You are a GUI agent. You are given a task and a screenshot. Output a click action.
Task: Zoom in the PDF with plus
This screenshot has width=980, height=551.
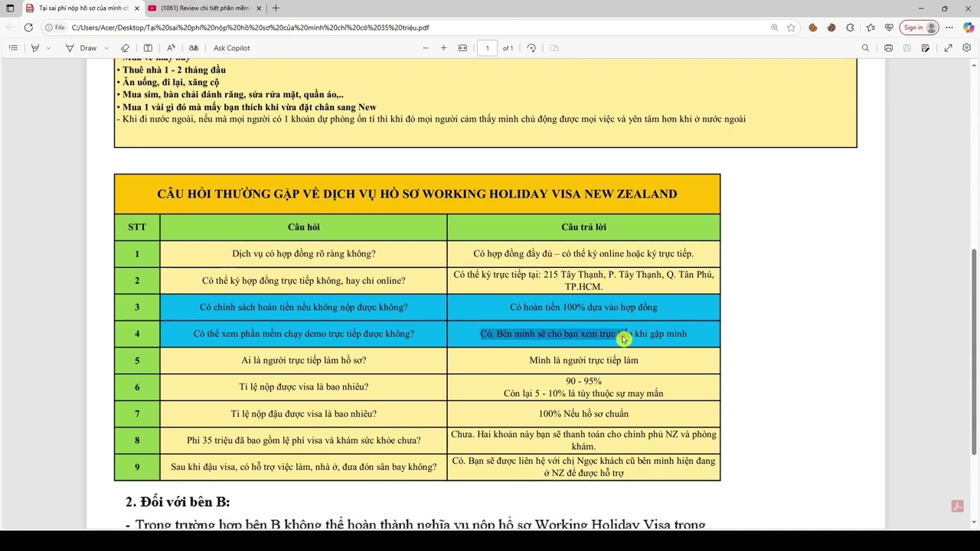coord(443,48)
